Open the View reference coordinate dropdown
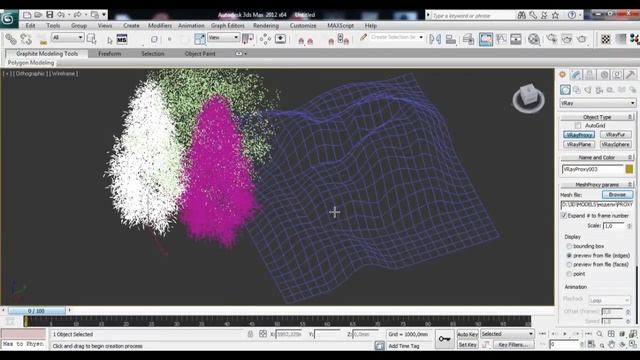The image size is (640, 360). [223, 38]
